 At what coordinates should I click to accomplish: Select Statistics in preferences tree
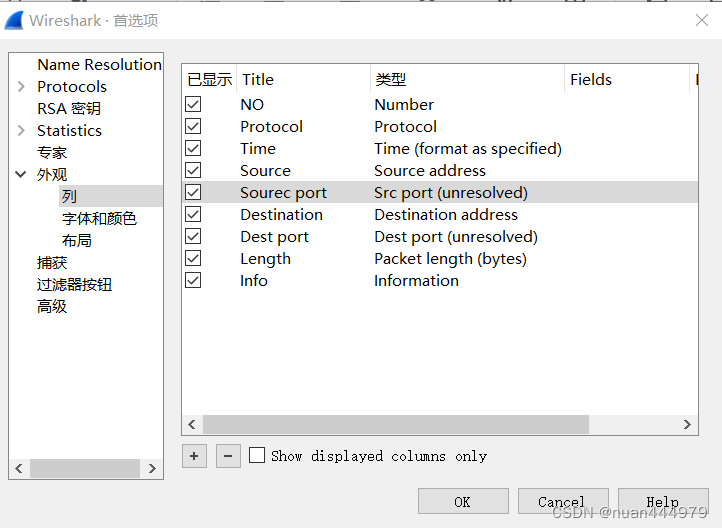70,131
